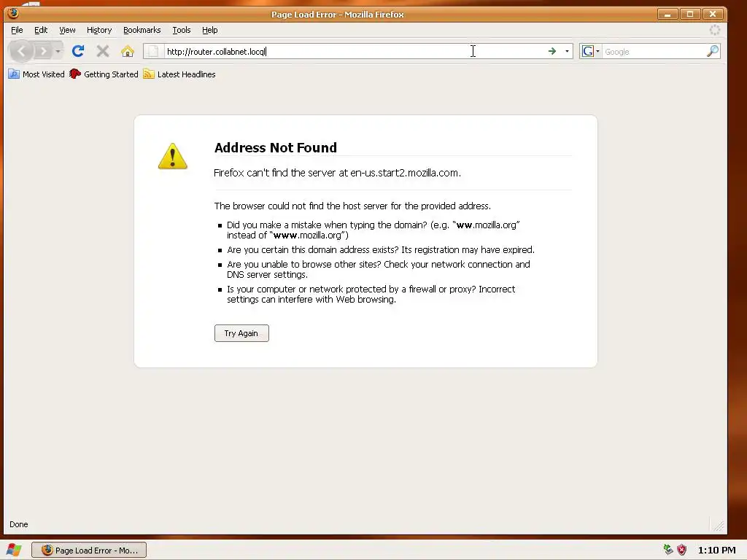This screenshot has width=747, height=560.
Task: Open the History menu
Action: [x=99, y=30]
